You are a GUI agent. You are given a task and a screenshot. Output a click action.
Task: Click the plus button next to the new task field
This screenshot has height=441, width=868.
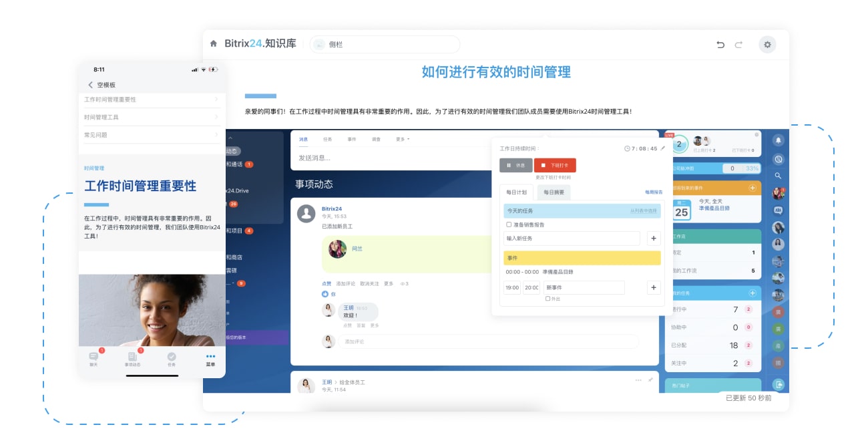click(x=653, y=238)
